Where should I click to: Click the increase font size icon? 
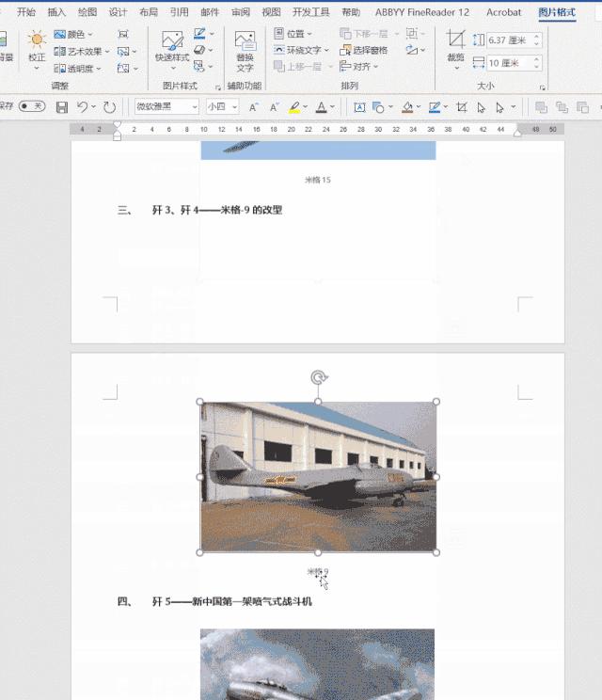[253, 107]
